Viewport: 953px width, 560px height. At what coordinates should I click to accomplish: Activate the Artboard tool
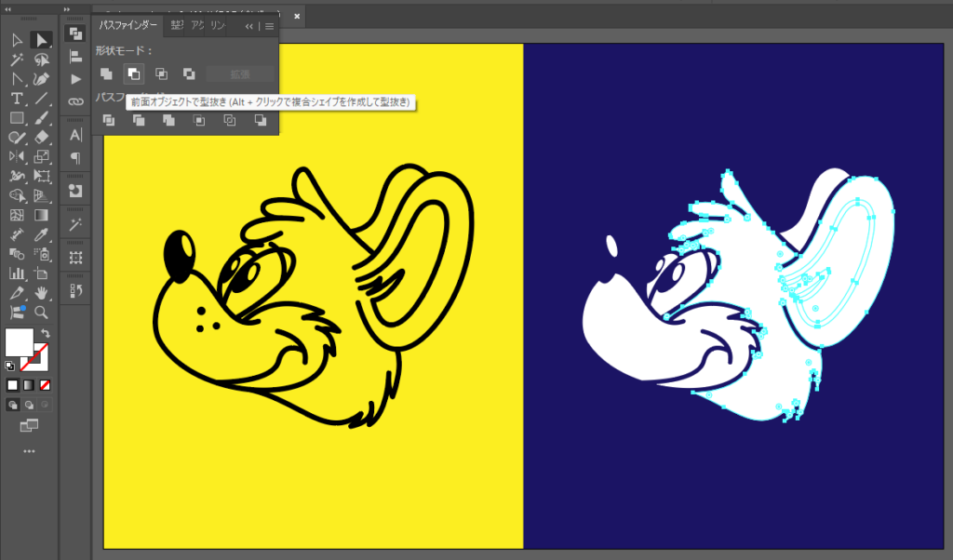[x=41, y=273]
